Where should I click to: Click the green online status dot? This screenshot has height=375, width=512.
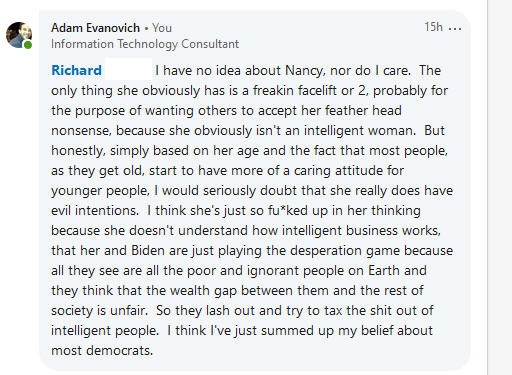tap(28, 45)
